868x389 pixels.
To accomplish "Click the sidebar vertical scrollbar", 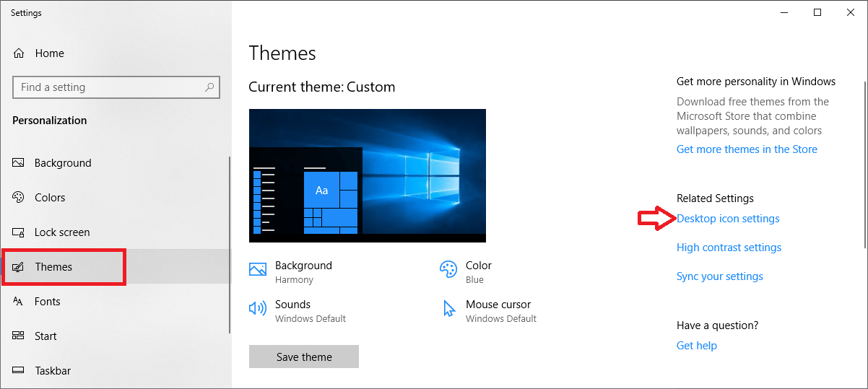I will tap(230, 245).
